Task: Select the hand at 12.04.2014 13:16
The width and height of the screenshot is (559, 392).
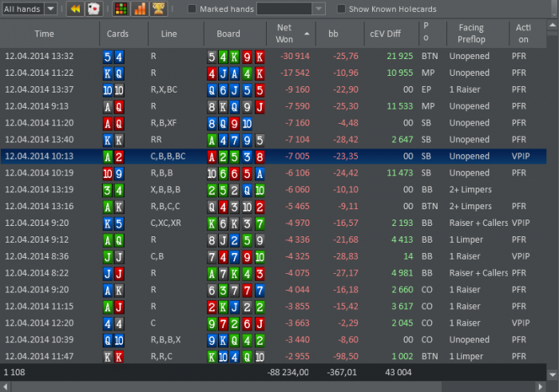Action: (273, 206)
